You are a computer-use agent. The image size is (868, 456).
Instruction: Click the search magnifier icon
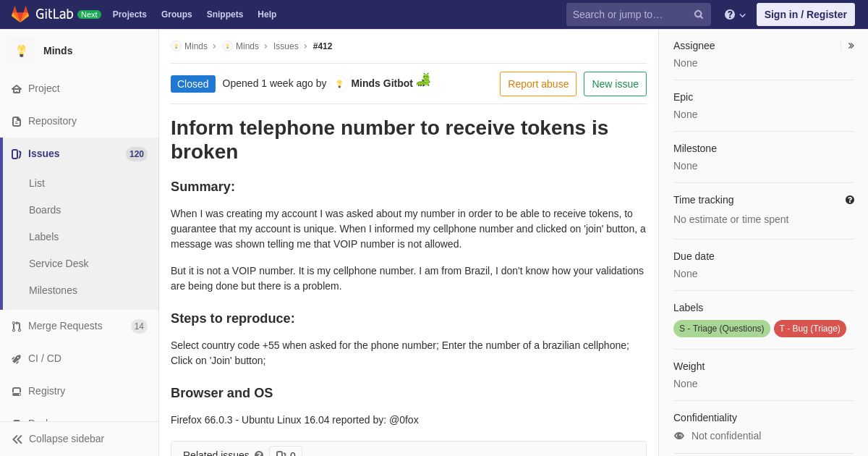698,14
